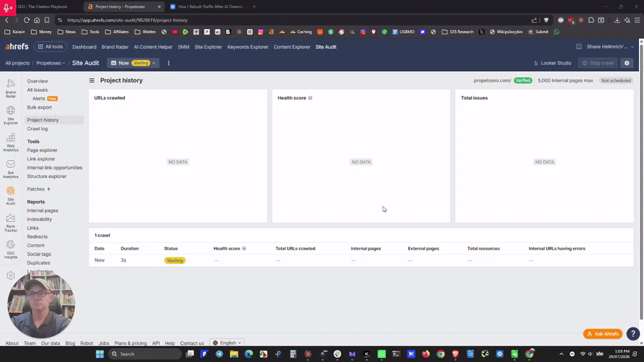Screen dimensions: 644x362
Task: Expand the Propeloseo project dropdown
Action: pos(50,63)
